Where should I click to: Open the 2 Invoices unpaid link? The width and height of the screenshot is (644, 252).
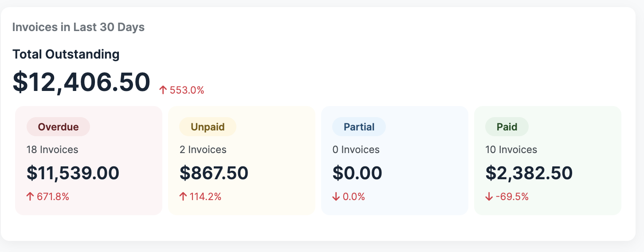click(203, 150)
